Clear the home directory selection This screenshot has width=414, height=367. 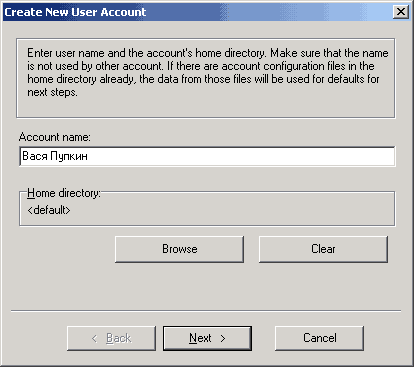pyautogui.click(x=323, y=249)
